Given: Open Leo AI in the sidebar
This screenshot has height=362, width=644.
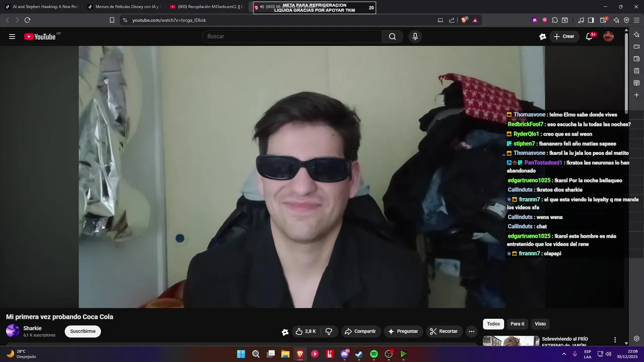Looking at the screenshot, I should coord(636,35).
